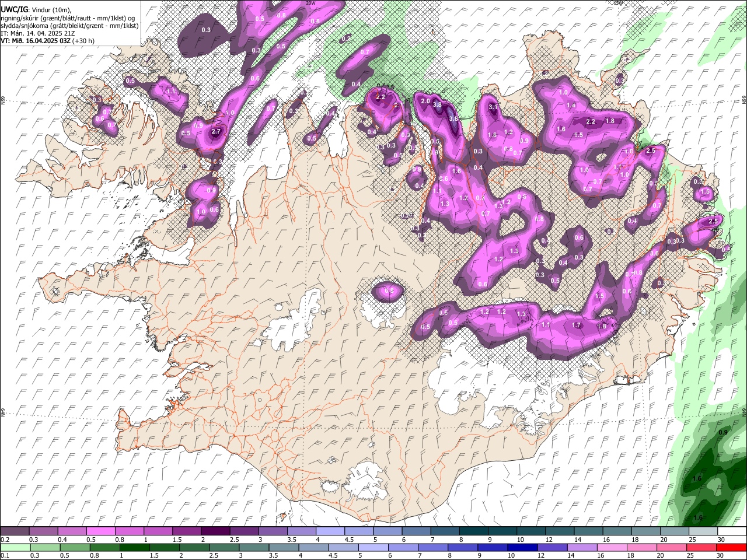Click the '20W' longitude label at top edge

point(310,3)
